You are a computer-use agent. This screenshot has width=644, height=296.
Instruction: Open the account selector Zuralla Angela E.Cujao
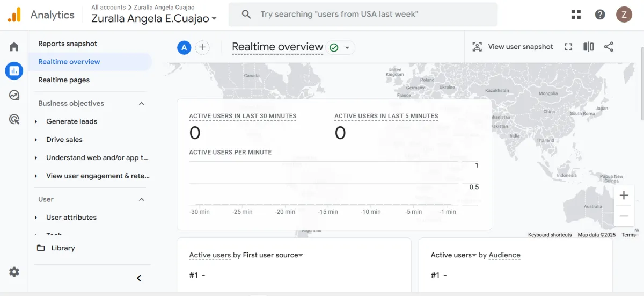tap(154, 18)
